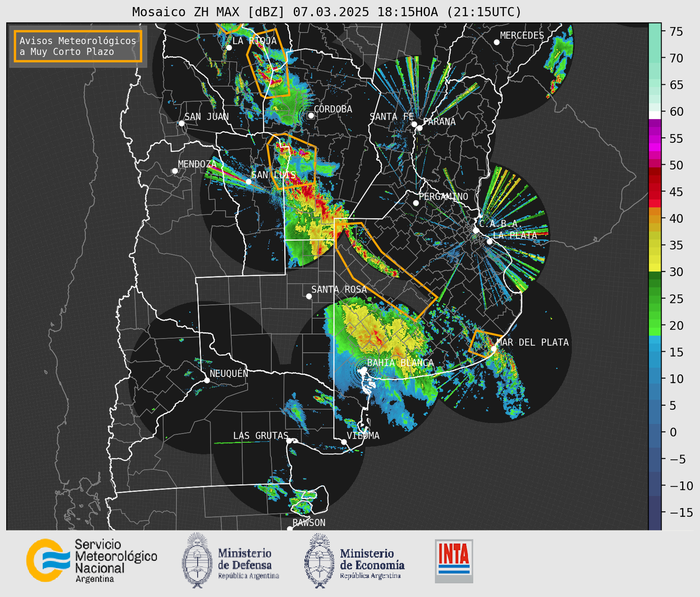Pick the magenta 55 dBZ color band
The height and width of the screenshot is (597, 700).
coord(655,138)
